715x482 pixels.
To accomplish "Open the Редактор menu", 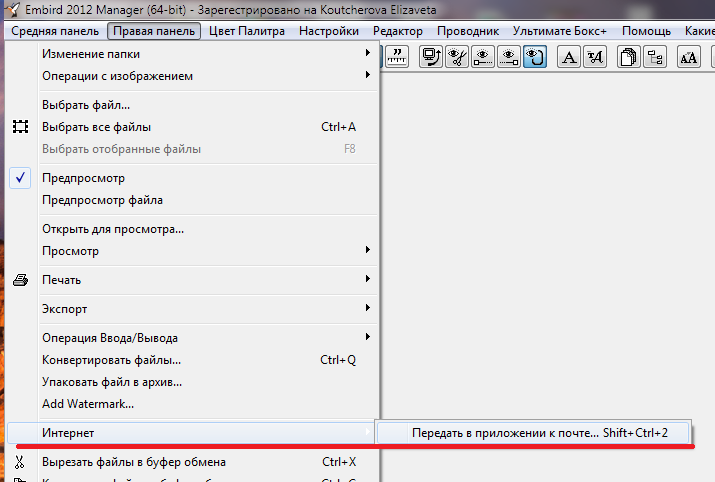I will click(398, 31).
